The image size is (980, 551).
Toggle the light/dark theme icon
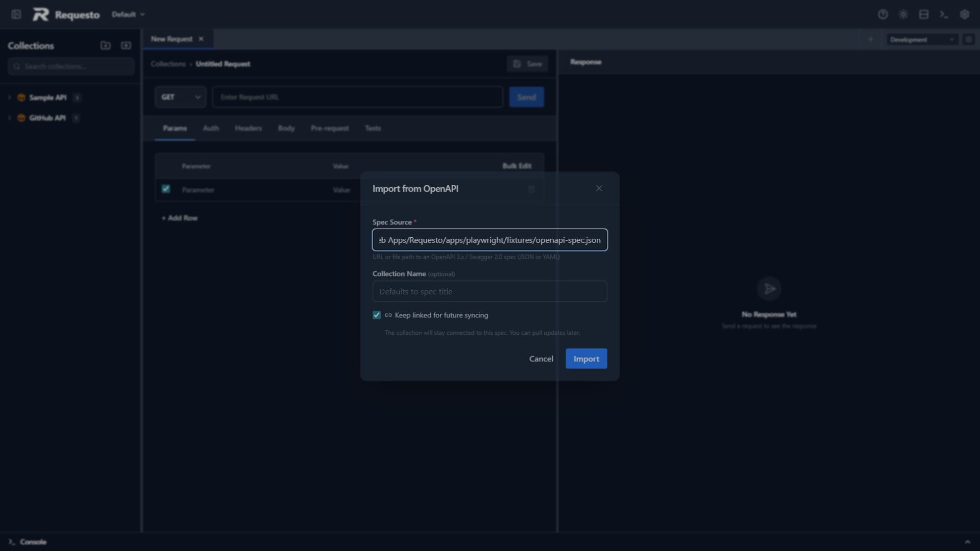click(x=903, y=14)
